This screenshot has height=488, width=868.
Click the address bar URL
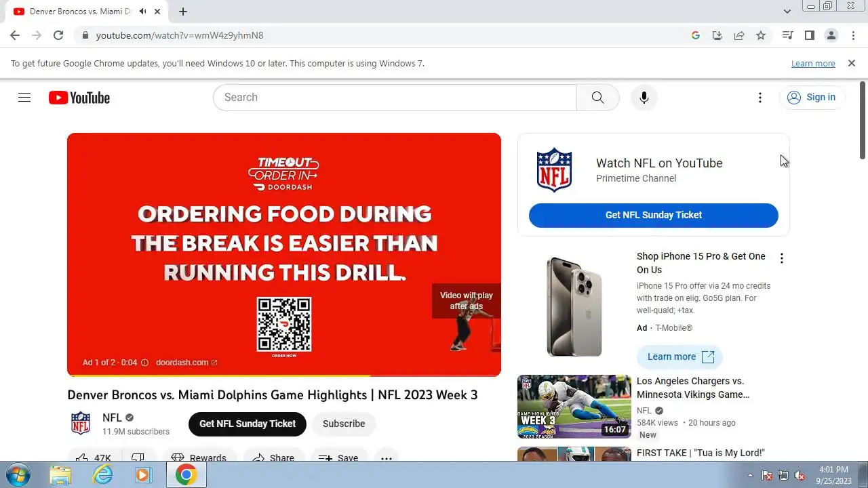point(180,35)
